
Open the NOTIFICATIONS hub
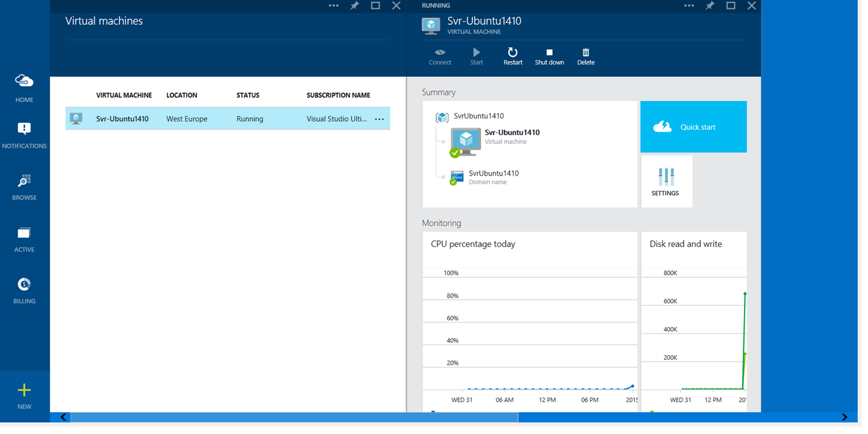24,135
